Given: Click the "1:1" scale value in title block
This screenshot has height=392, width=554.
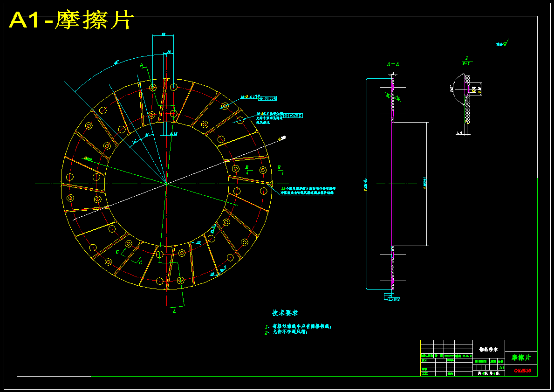Looking at the screenshot, I should (x=501, y=368).
